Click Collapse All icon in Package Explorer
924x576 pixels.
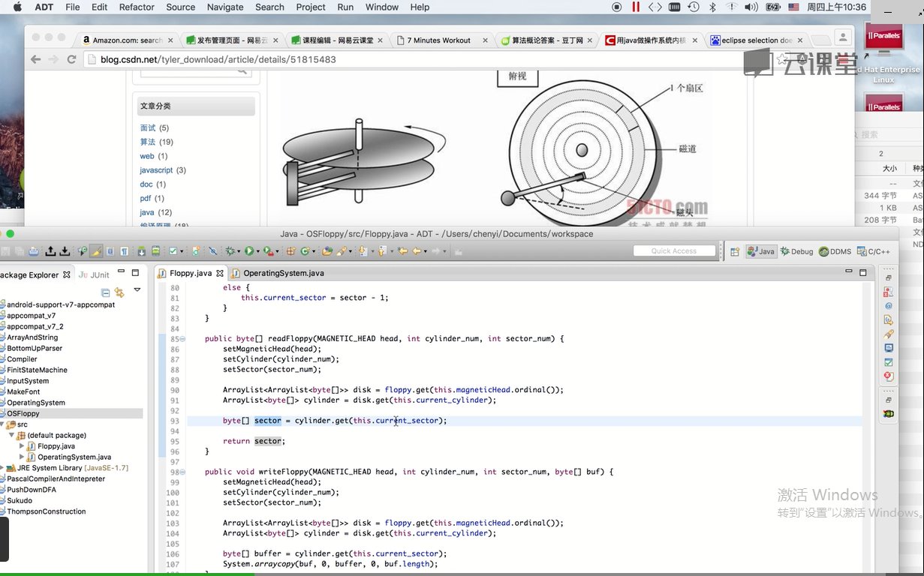coord(106,292)
